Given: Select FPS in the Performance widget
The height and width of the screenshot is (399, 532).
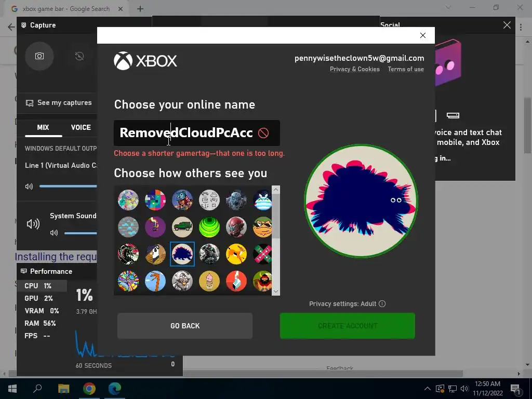Looking at the screenshot, I should click(42, 336).
